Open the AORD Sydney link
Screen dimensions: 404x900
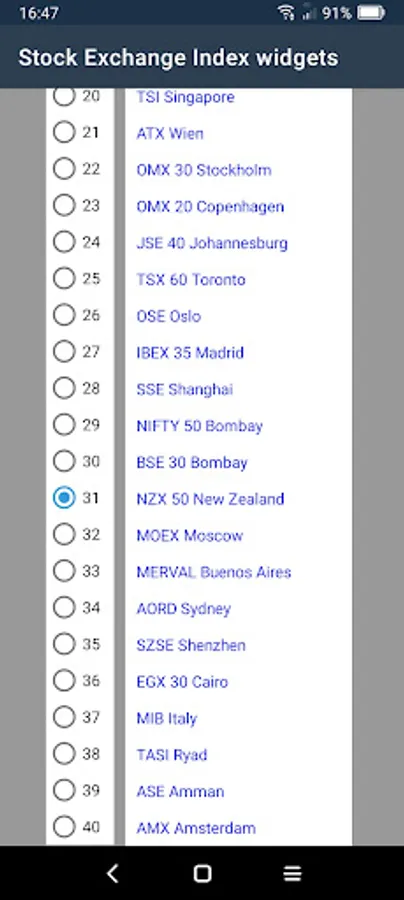click(x=184, y=608)
